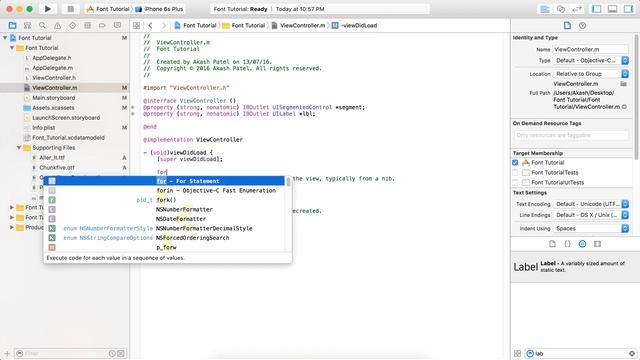Run the project with the Play button

(48, 9)
